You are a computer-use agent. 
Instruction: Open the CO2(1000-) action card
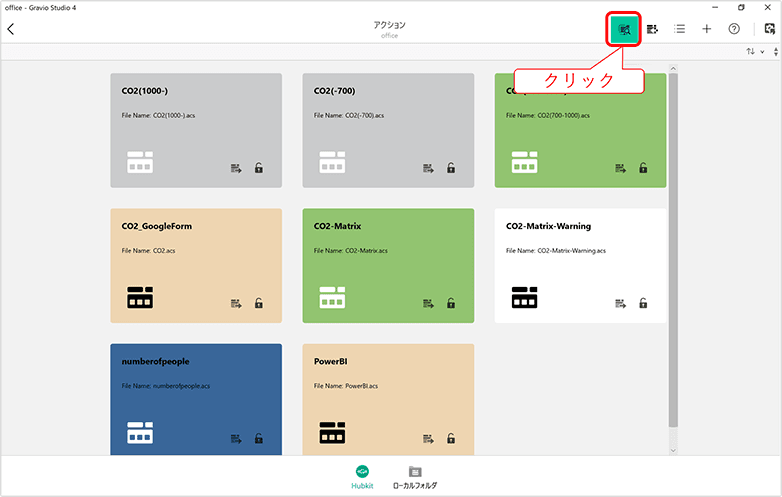[196, 131]
